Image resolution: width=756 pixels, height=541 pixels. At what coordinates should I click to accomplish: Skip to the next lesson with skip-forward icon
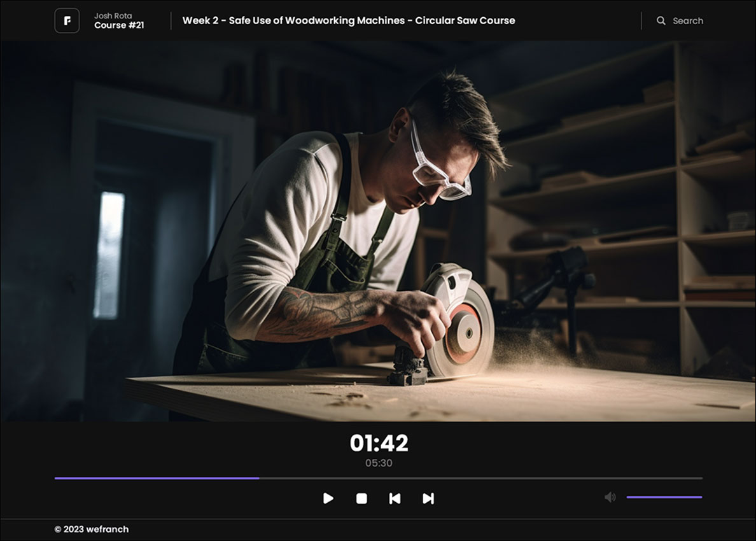(427, 499)
